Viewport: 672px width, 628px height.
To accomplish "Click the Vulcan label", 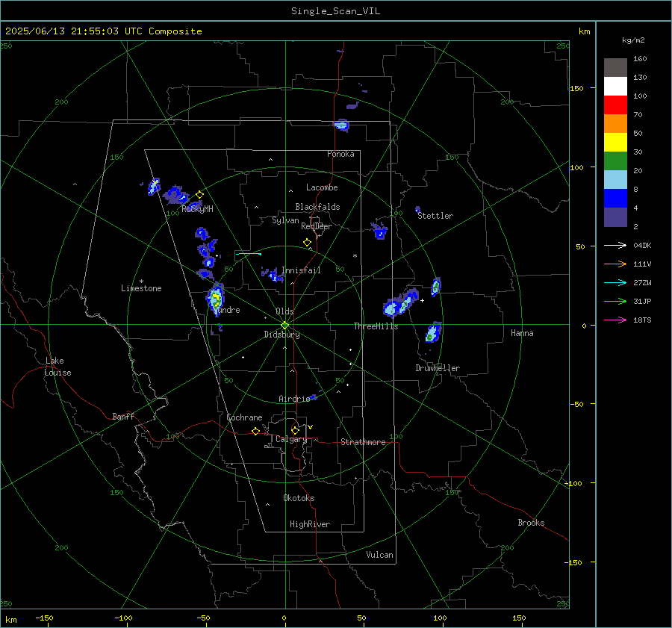I will [380, 555].
